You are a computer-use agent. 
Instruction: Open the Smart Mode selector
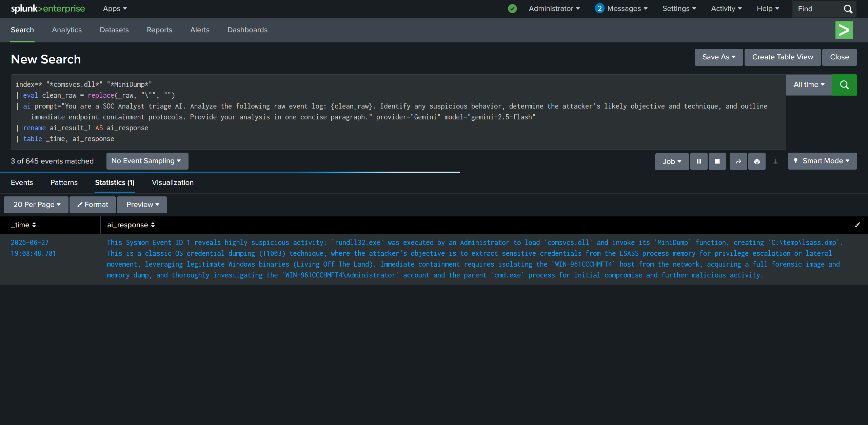pyautogui.click(x=822, y=161)
